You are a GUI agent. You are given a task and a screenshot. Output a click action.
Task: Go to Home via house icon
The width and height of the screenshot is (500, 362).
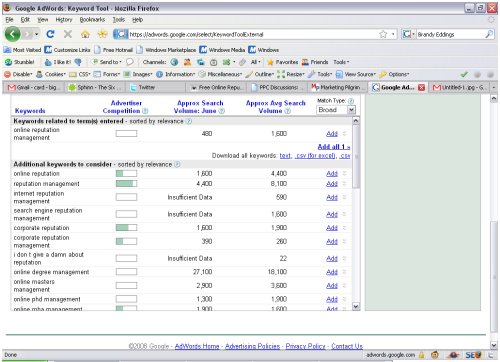coord(85,34)
